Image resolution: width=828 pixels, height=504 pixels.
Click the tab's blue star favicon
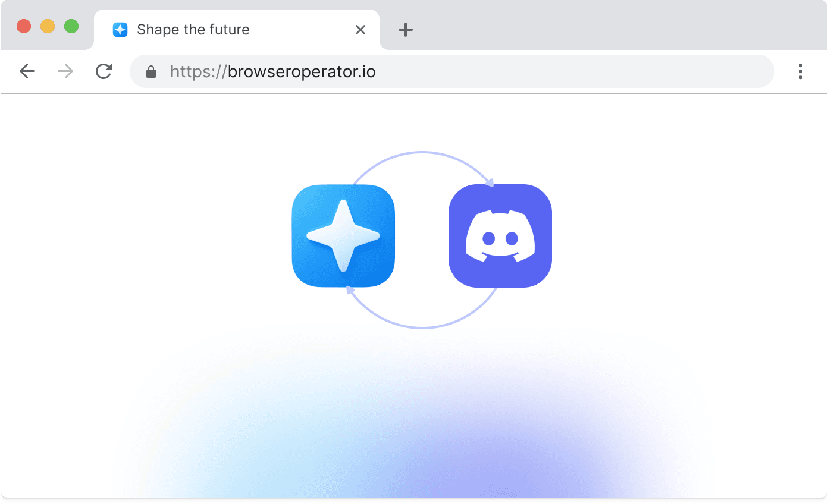click(x=120, y=30)
